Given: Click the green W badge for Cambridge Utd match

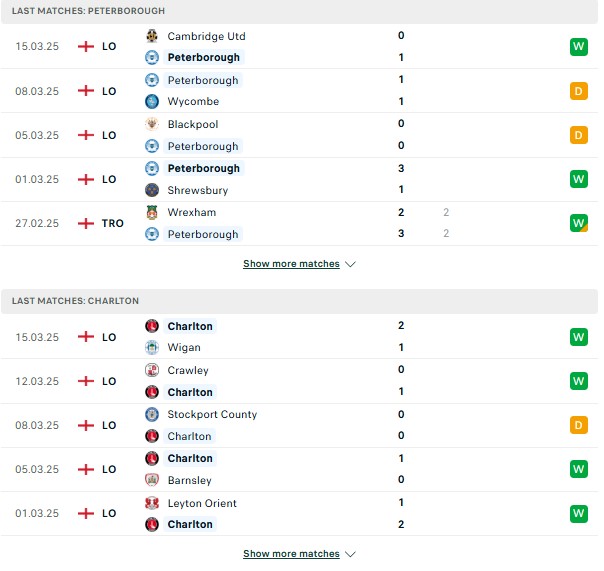Looking at the screenshot, I should pos(579,47).
